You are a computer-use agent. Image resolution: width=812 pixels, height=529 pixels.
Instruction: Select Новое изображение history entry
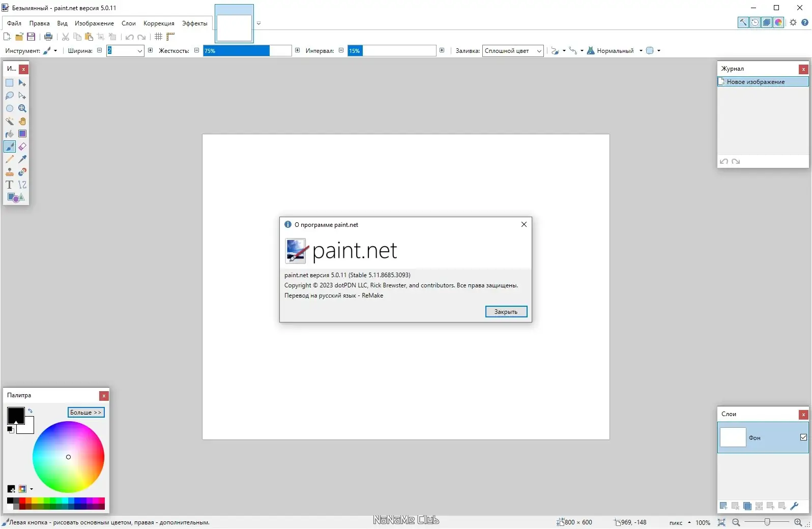[x=763, y=82]
